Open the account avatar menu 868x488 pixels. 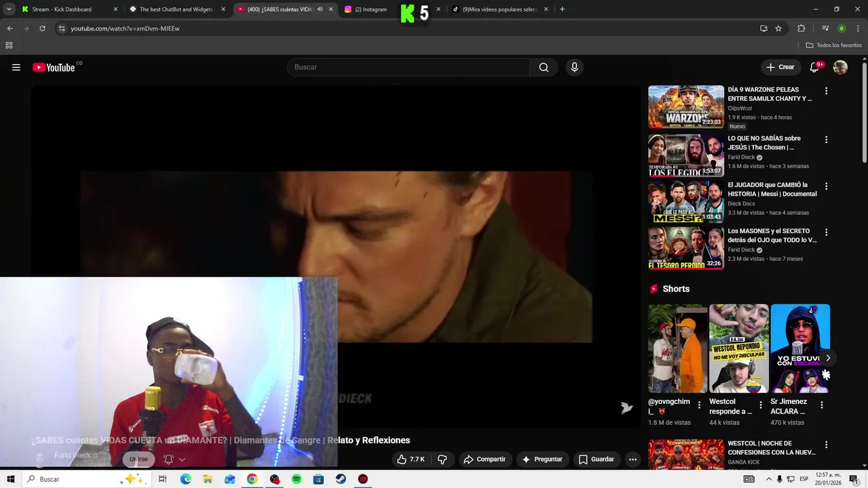pos(840,67)
